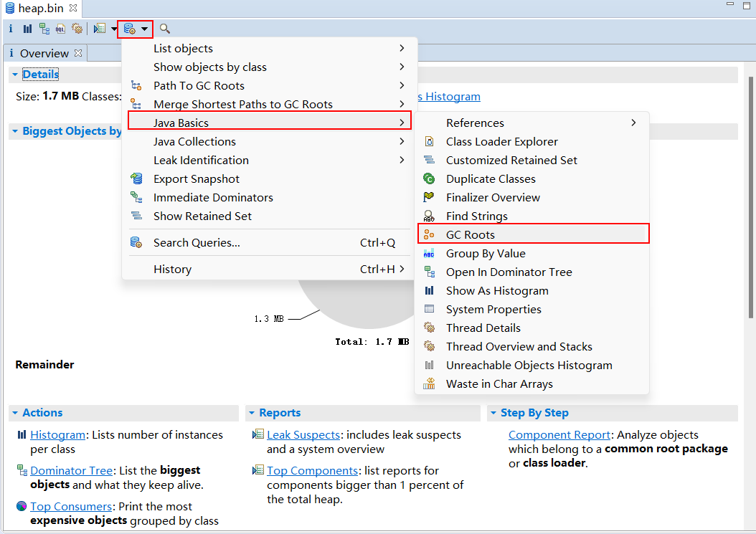This screenshot has width=756, height=534.
Task: Open Search Queries... from the menu
Action: tap(270, 242)
